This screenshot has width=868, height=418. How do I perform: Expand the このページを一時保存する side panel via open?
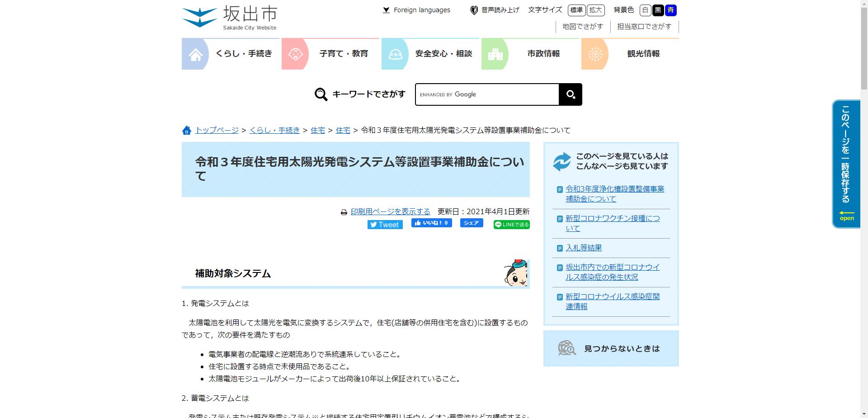point(846,218)
